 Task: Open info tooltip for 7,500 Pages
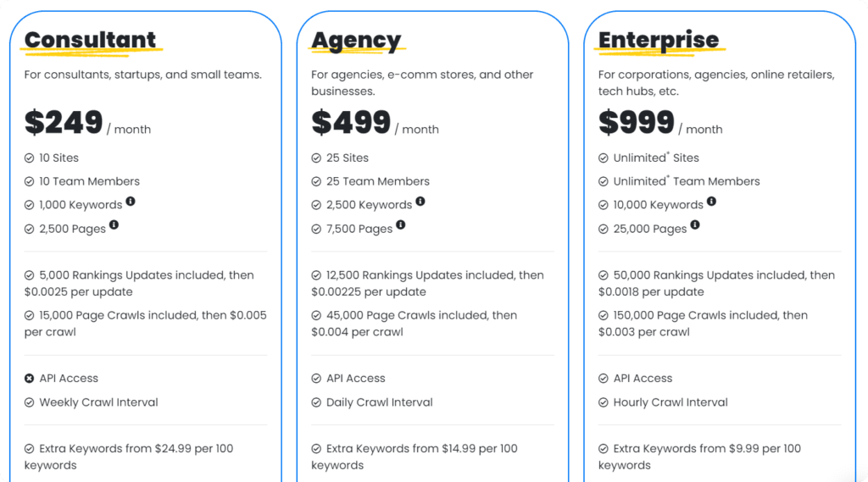pos(401,224)
